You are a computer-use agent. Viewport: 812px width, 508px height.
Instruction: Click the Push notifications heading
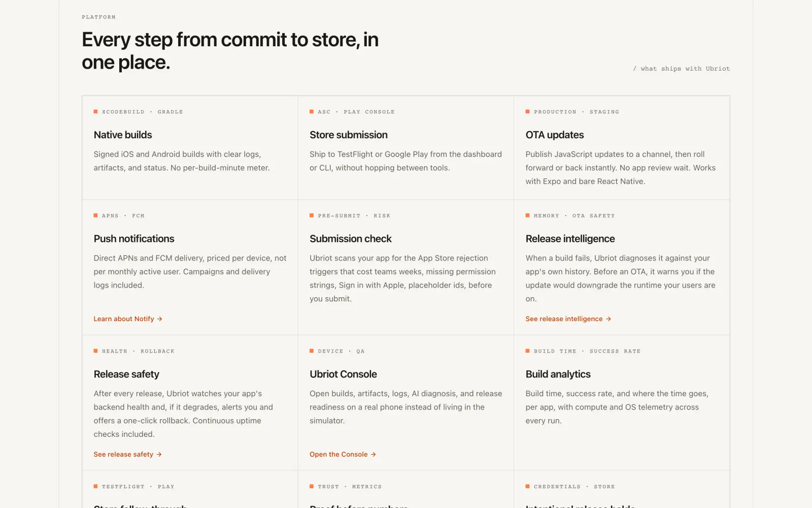point(134,239)
